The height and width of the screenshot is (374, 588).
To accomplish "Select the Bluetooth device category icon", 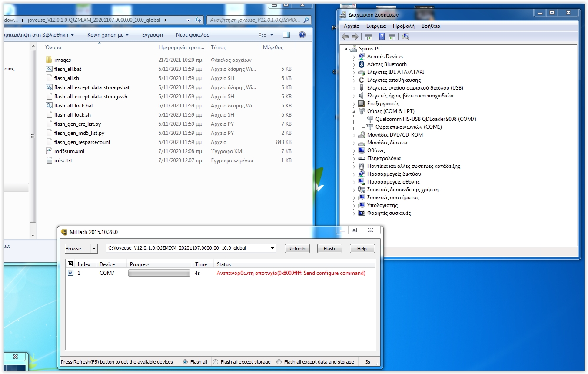I will [x=361, y=64].
